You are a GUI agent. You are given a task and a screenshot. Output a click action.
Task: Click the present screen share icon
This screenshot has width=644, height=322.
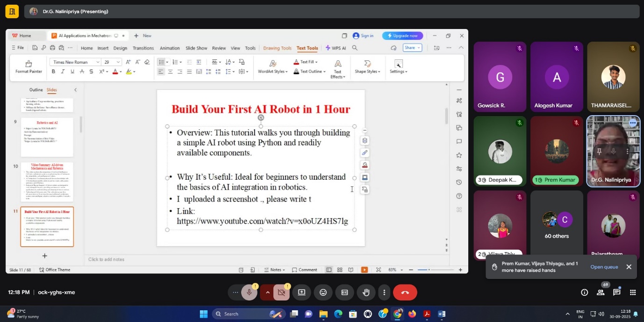click(x=301, y=293)
